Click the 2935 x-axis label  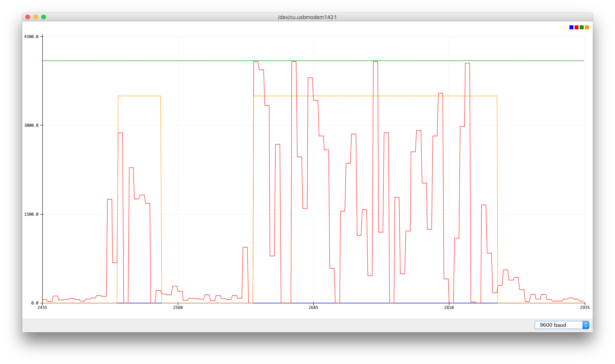click(x=584, y=308)
